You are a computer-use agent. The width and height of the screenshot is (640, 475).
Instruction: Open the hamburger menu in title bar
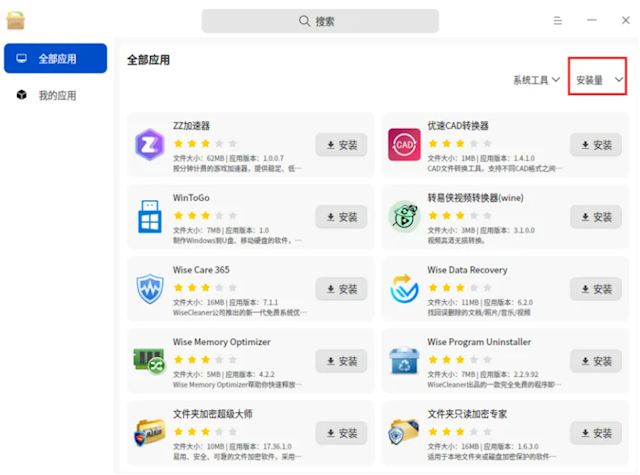click(x=558, y=20)
